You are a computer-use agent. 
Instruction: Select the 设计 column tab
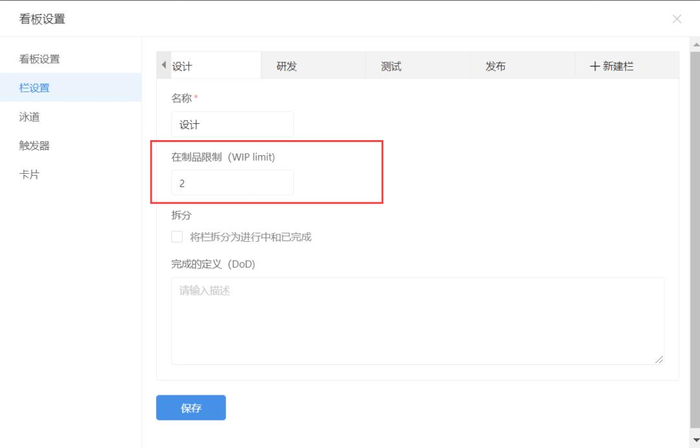pos(216,66)
